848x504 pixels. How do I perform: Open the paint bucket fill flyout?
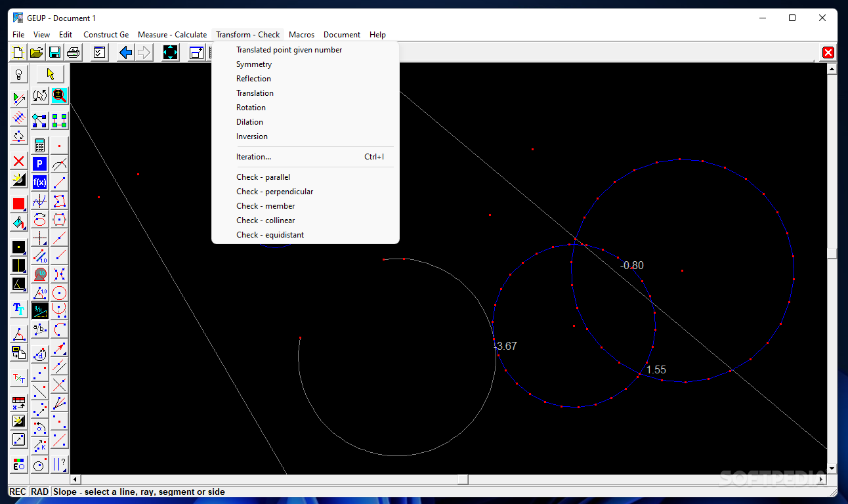19,223
